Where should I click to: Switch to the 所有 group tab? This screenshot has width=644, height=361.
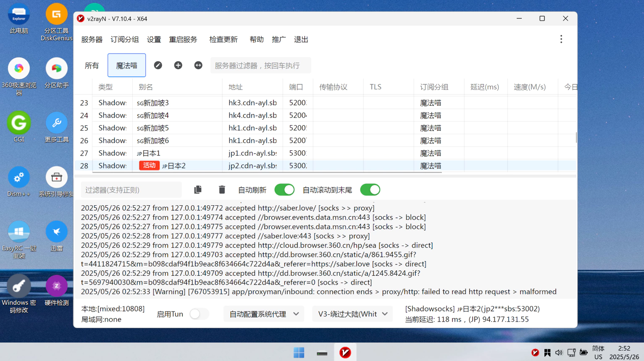pyautogui.click(x=92, y=65)
